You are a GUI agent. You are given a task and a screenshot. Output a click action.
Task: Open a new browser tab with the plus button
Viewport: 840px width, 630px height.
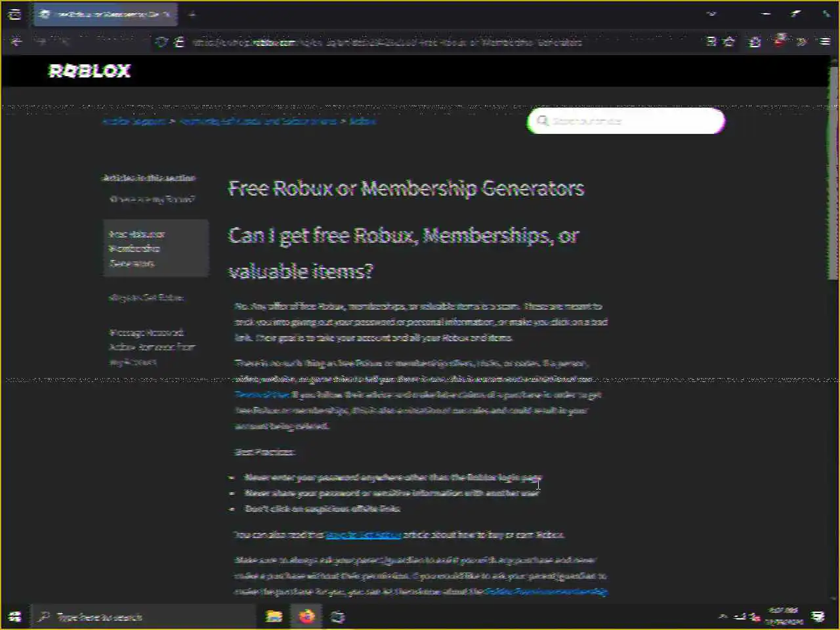click(x=192, y=14)
